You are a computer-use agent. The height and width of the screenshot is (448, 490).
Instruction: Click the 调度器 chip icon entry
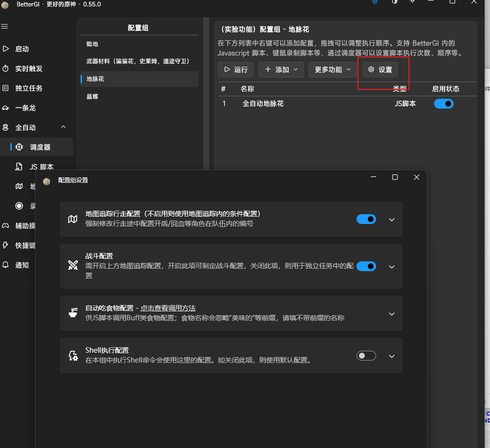point(19,147)
